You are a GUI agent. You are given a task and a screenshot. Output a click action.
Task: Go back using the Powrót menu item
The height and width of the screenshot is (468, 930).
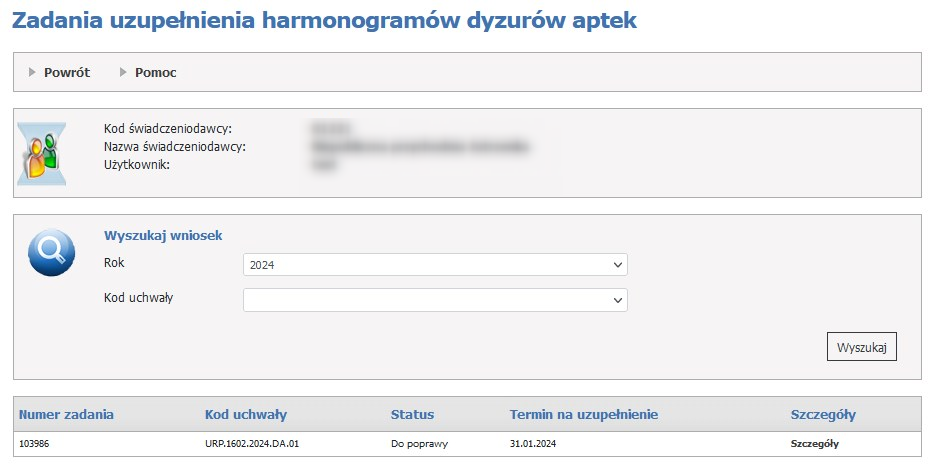pos(67,72)
